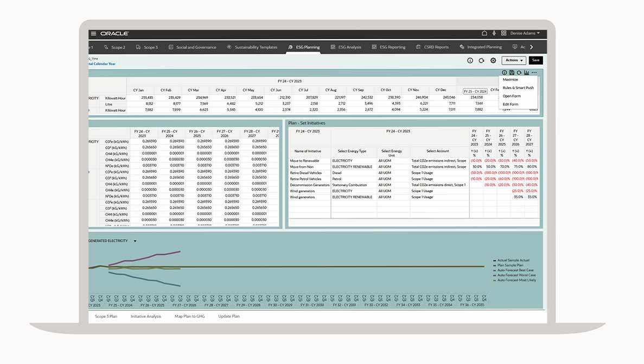Open the navigator grid icon
Image resolution: width=644 pixels, height=364 pixels.
pyautogui.click(x=503, y=34)
